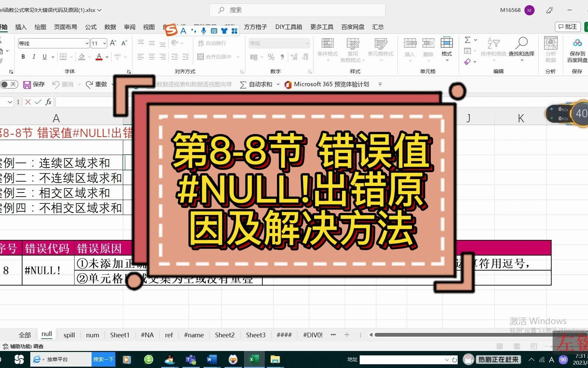The width and height of the screenshot is (588, 368).
Task: Click the percent style icon
Action: click(271, 57)
